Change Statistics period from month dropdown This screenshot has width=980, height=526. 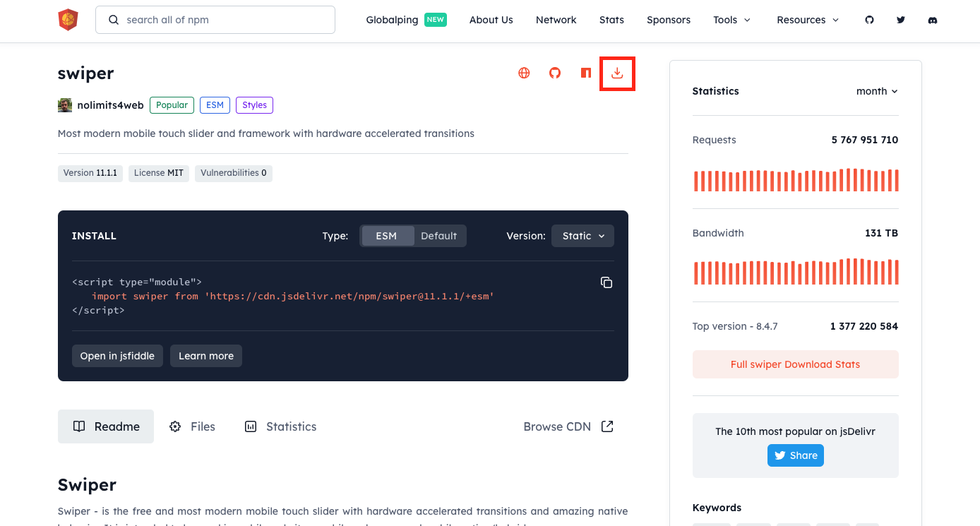click(877, 91)
